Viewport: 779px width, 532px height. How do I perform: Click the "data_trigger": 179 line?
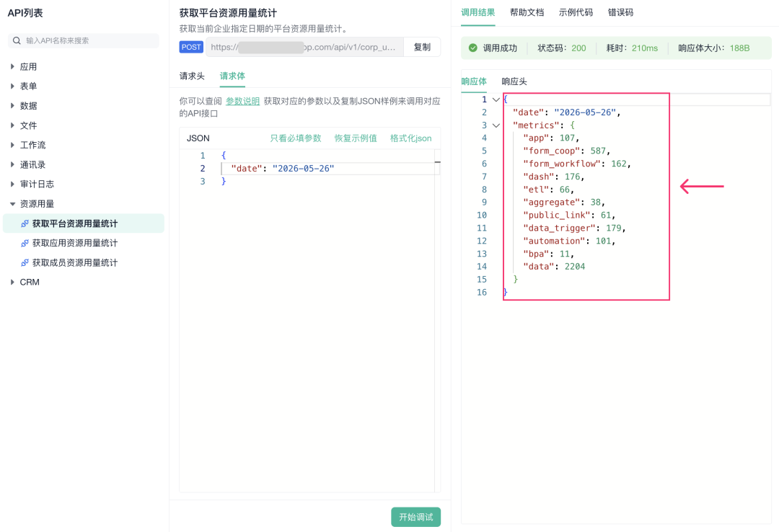574,228
